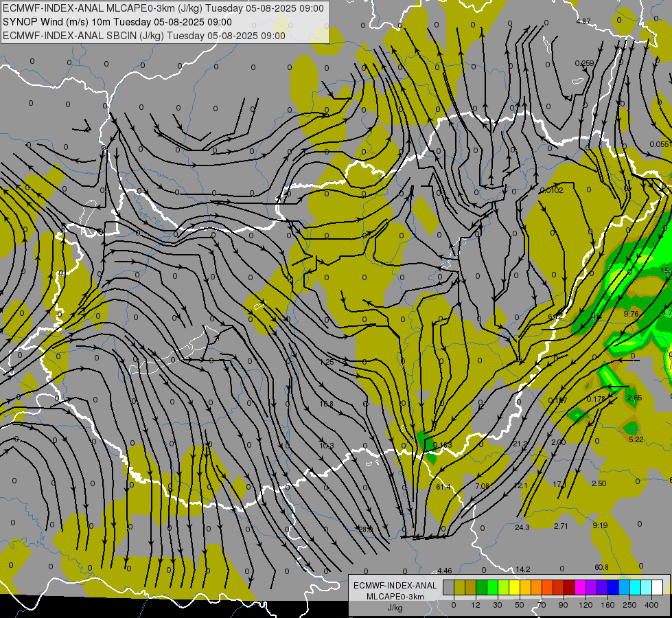Click the legend scale value 250
The width and height of the screenshot is (672, 618).
(x=629, y=605)
